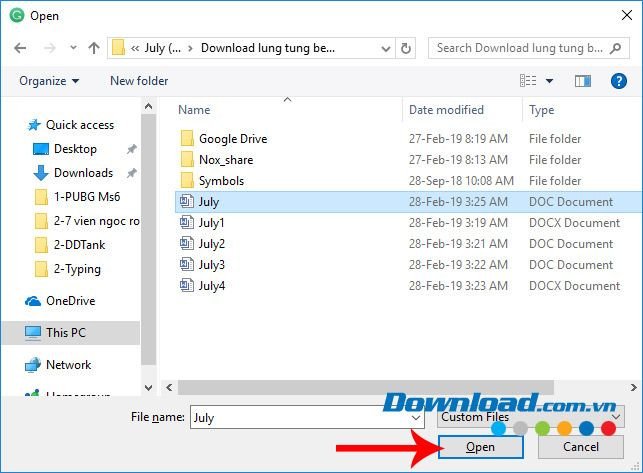The image size is (643, 473).
Task: Click the File name input field
Action: click(308, 418)
